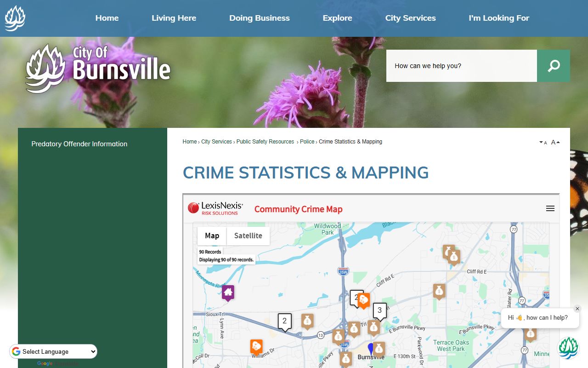
Task: Open the I'm Looking For menu
Action: [x=499, y=18]
